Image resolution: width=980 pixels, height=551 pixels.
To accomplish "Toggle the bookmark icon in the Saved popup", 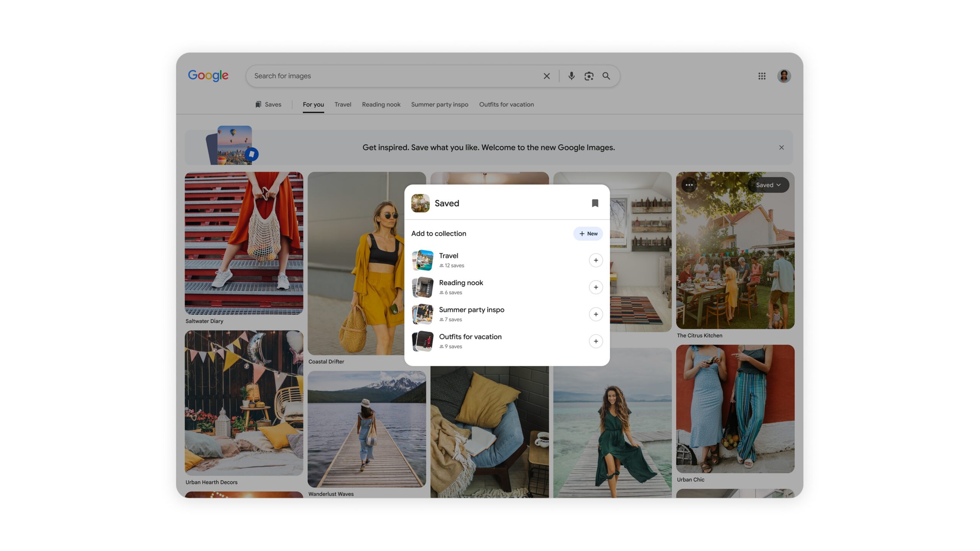I will [x=595, y=203].
